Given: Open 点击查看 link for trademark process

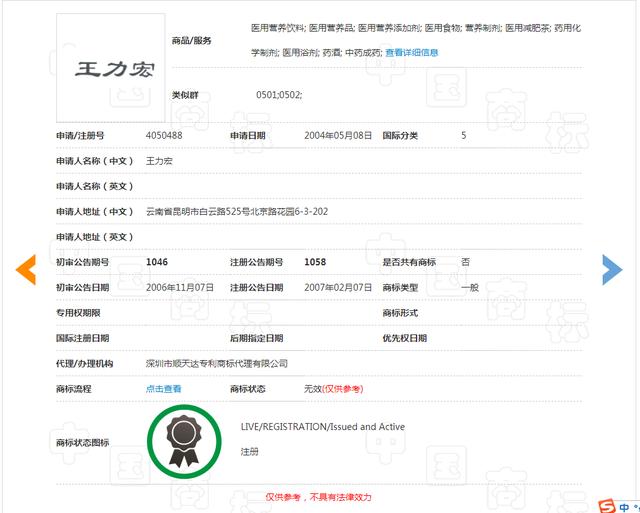Looking at the screenshot, I should 163,389.
